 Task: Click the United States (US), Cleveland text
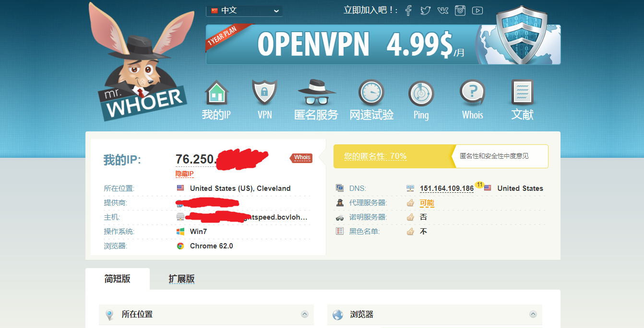[240, 188]
